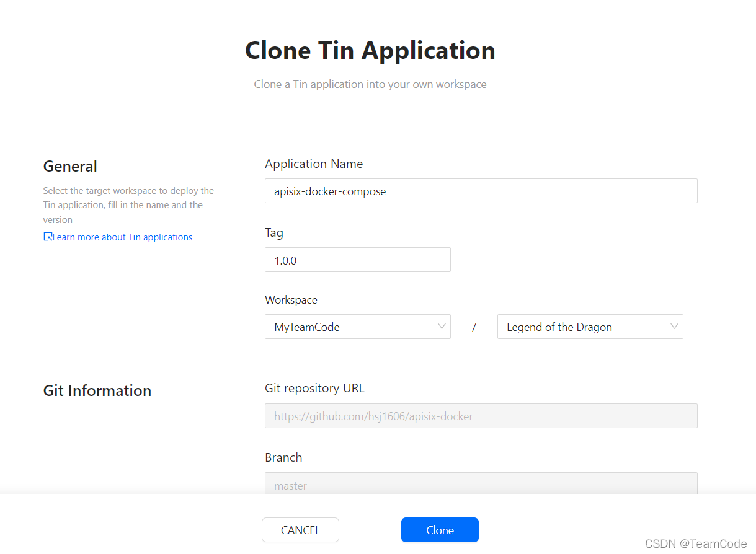
Task: Click the external-link icon beside Learn more
Action: point(48,237)
